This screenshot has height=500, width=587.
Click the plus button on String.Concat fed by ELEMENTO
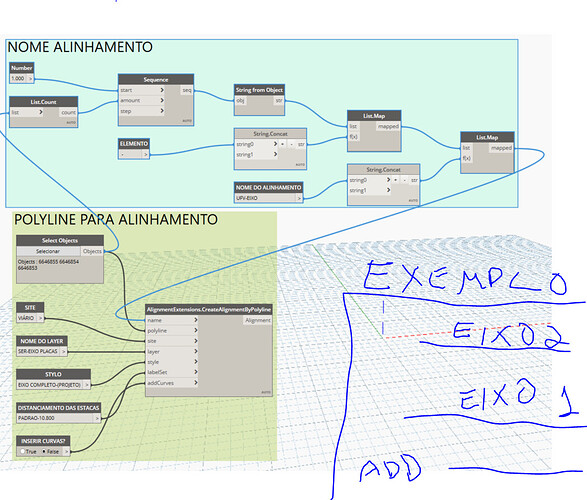point(283,144)
